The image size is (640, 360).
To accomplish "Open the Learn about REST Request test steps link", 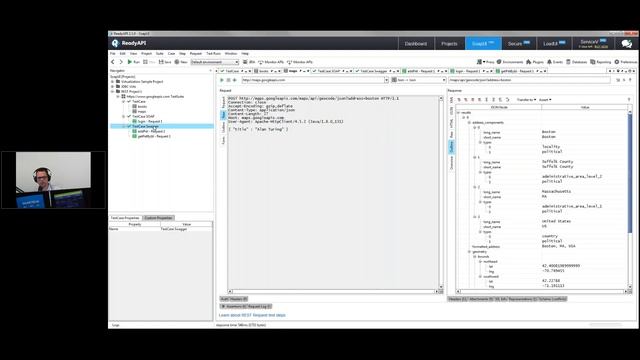I will point(252,315).
